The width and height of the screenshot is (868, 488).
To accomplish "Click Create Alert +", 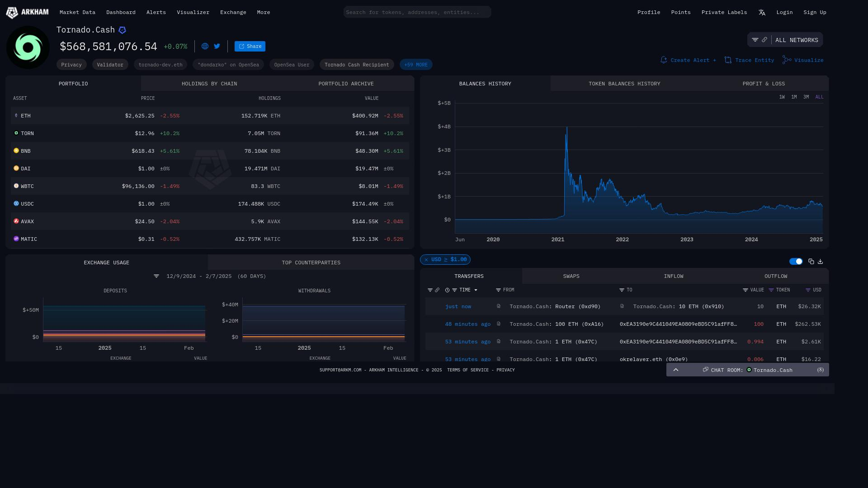I will tap(688, 60).
